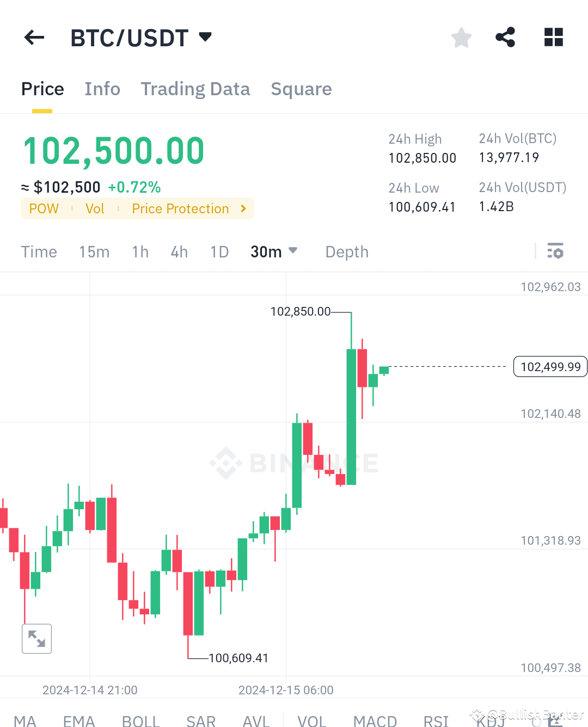The image size is (588, 727).
Task: Toggle the VOL indicator on the chart
Action: point(312,721)
